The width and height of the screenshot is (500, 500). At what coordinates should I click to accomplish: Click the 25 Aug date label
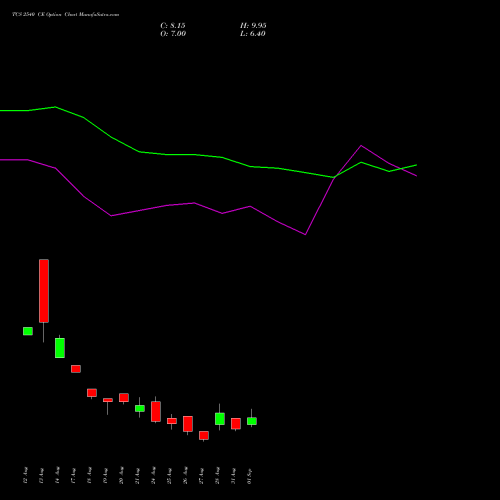pyautogui.click(x=170, y=475)
